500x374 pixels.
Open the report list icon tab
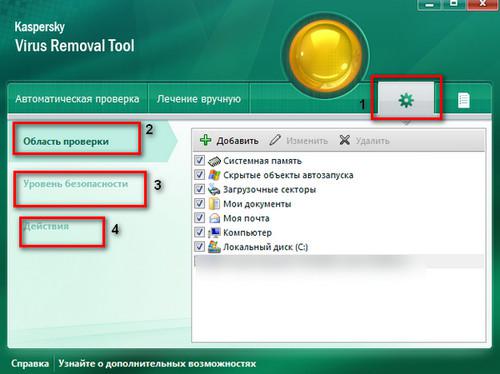464,100
